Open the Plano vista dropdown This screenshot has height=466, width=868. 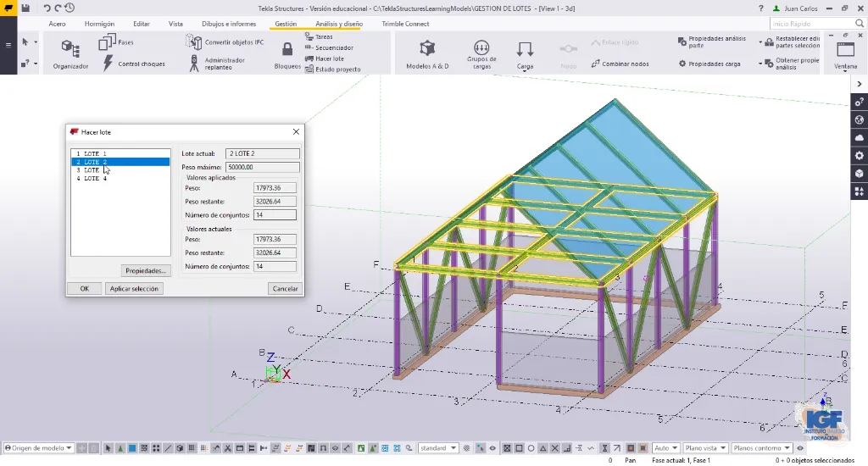pos(705,448)
